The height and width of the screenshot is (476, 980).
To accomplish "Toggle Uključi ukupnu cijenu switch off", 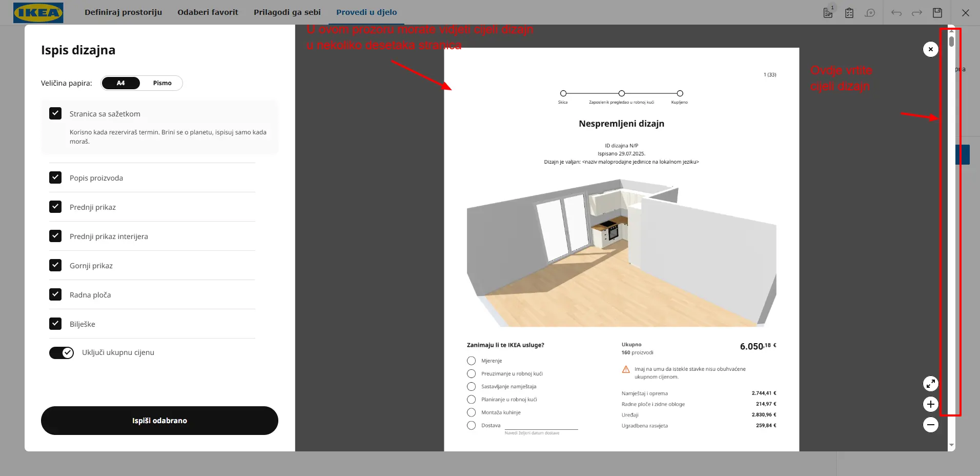I will click(62, 353).
